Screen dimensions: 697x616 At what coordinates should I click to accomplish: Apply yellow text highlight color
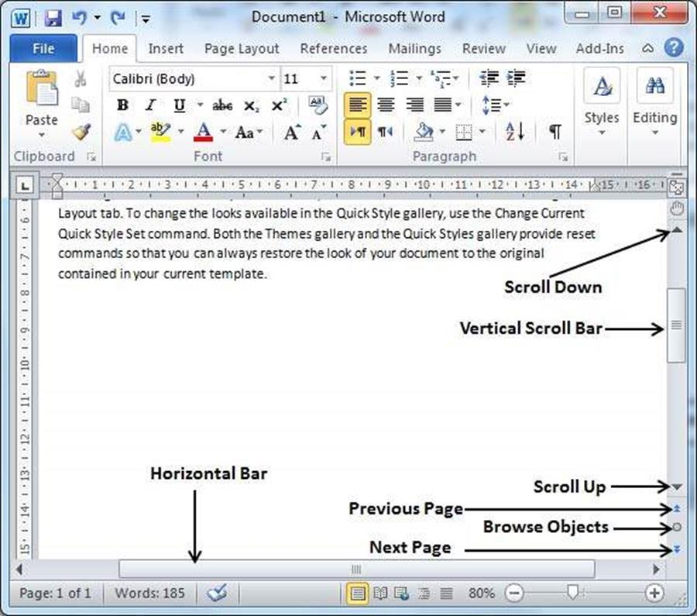click(161, 132)
